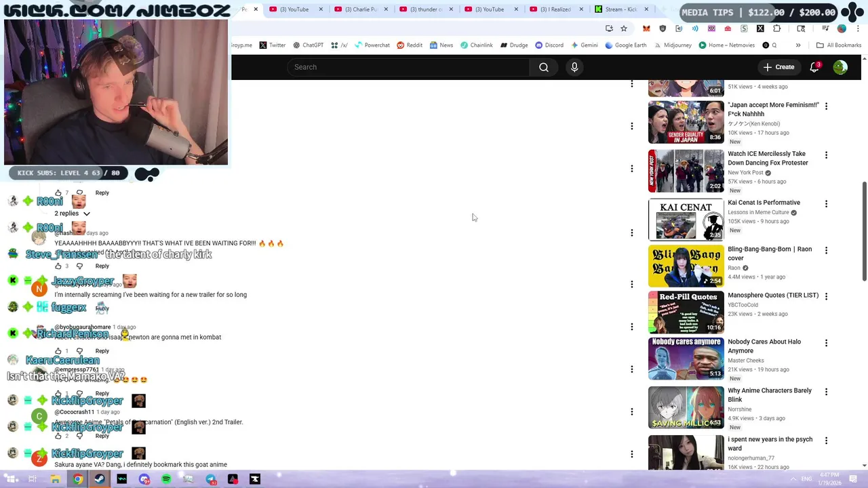Open options menu for 'Nobody Cares About Halo' video
The width and height of the screenshot is (868, 488).
point(826,343)
